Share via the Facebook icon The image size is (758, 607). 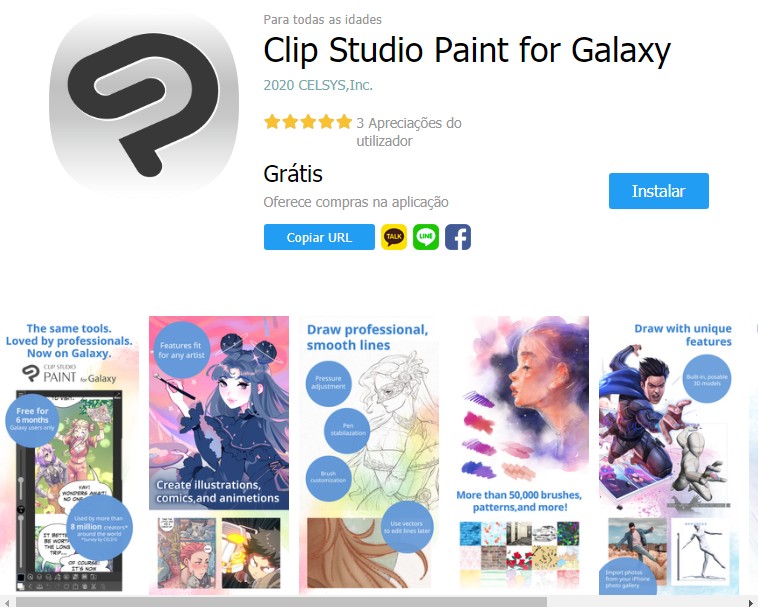tap(458, 237)
